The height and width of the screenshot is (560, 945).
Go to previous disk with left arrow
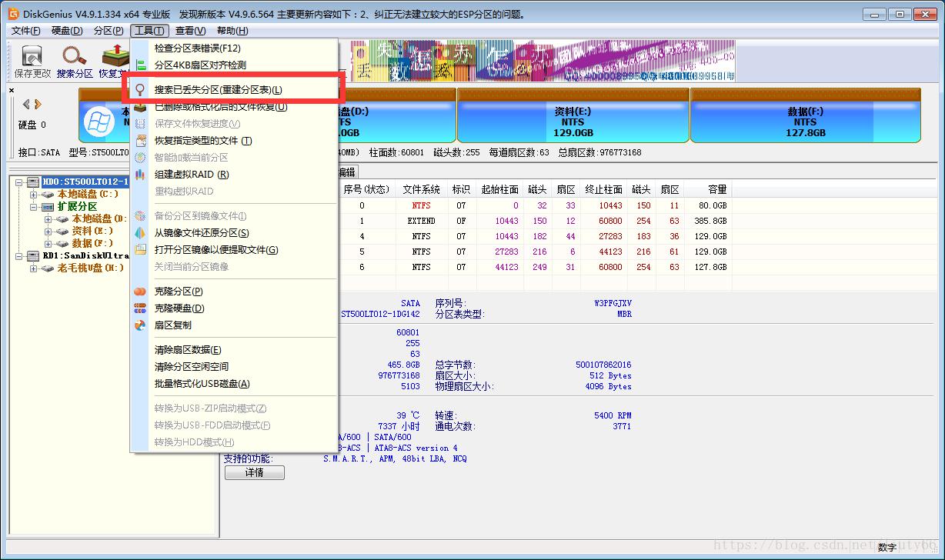pyautogui.click(x=26, y=104)
